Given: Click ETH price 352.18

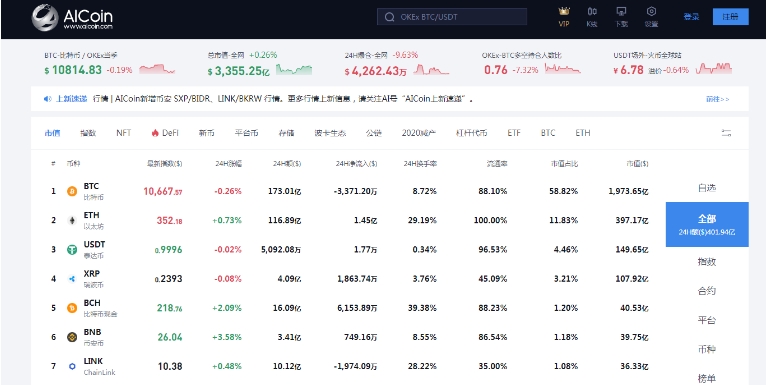Looking at the screenshot, I should [169, 221].
